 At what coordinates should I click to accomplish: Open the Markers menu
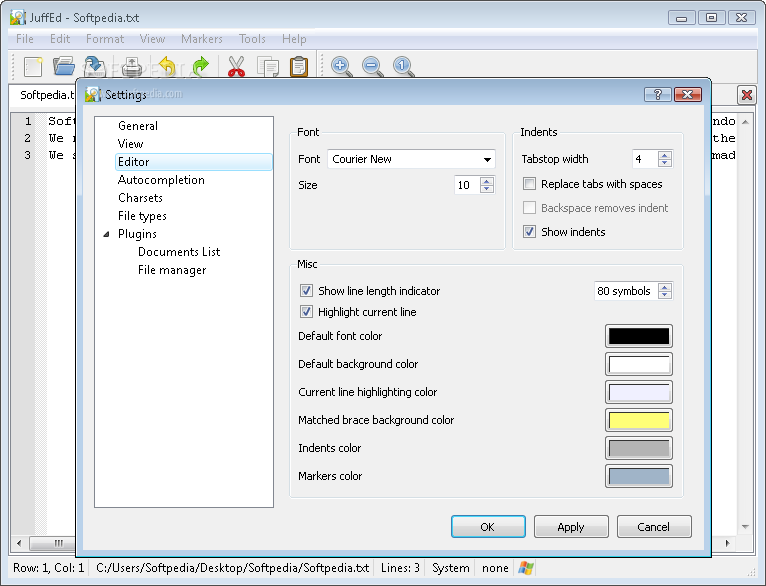point(201,39)
